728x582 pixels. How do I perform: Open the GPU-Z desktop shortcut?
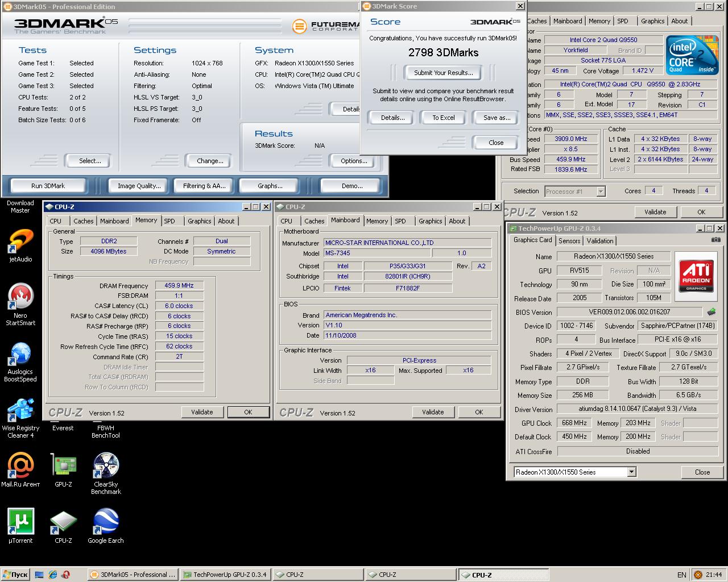click(63, 469)
